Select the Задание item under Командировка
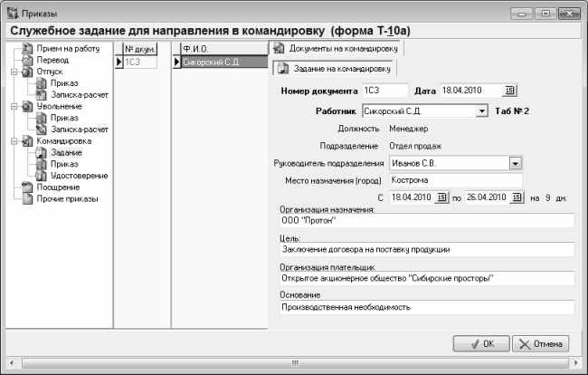The height and width of the screenshot is (375, 588). (x=65, y=152)
